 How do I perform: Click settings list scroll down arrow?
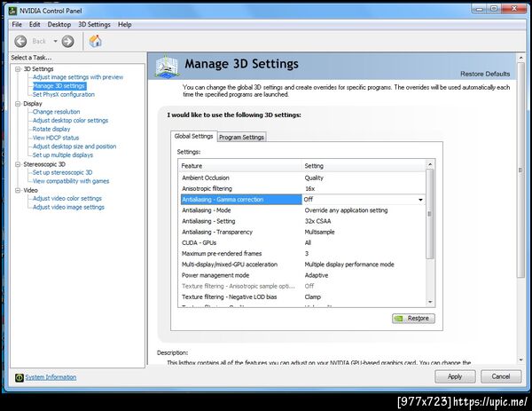[x=430, y=303]
